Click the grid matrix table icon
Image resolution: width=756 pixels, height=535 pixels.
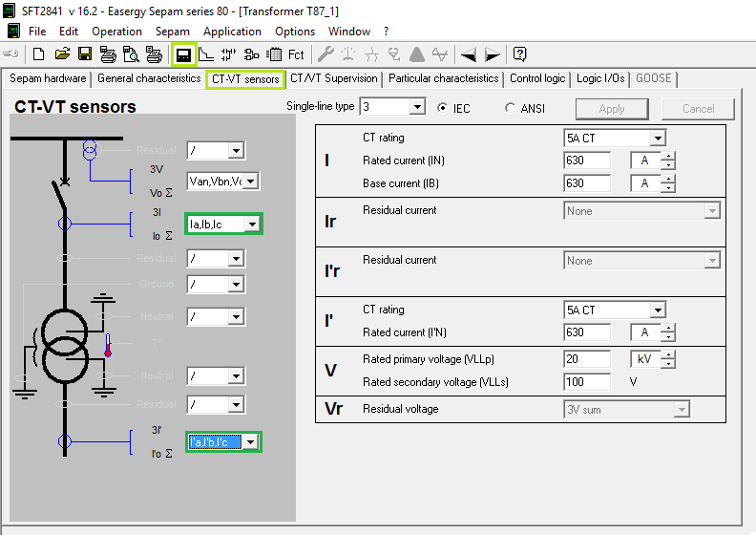[274, 54]
